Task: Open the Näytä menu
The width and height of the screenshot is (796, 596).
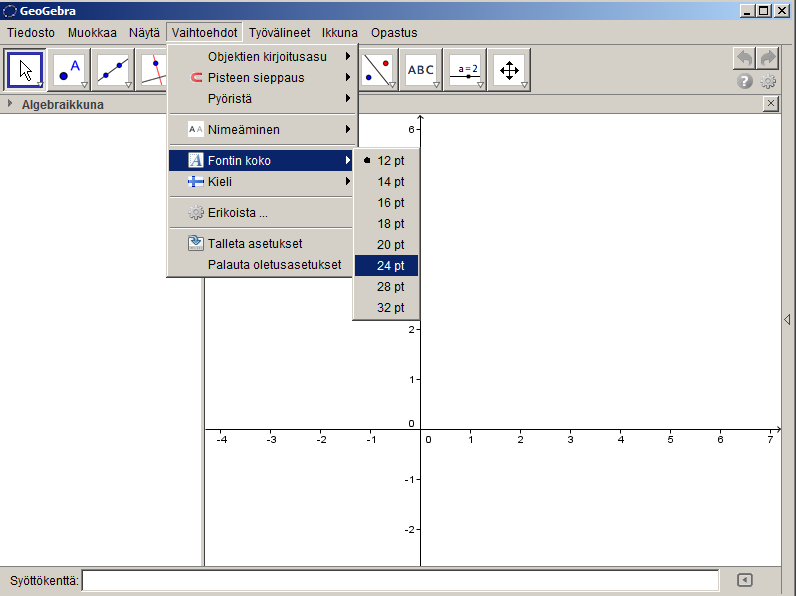Action: tap(144, 32)
